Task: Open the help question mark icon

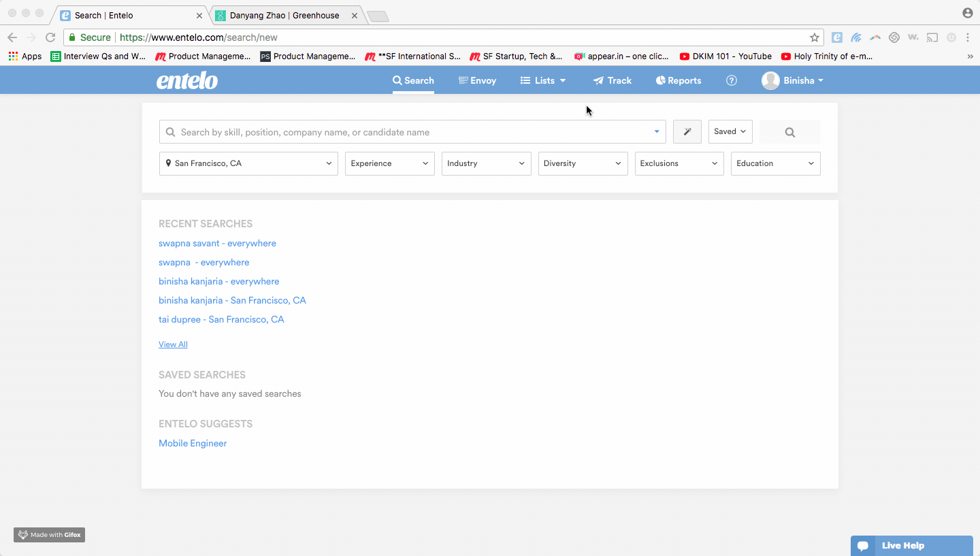Action: pos(732,80)
